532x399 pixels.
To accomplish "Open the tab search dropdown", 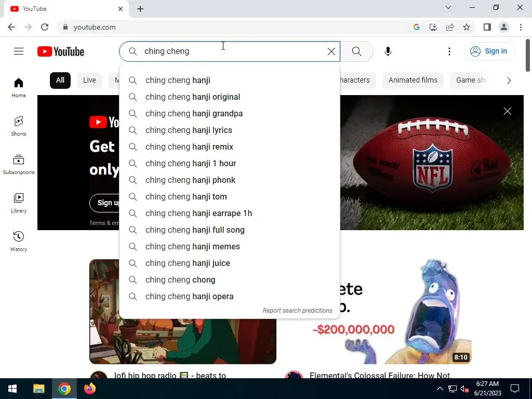I will (448, 7).
